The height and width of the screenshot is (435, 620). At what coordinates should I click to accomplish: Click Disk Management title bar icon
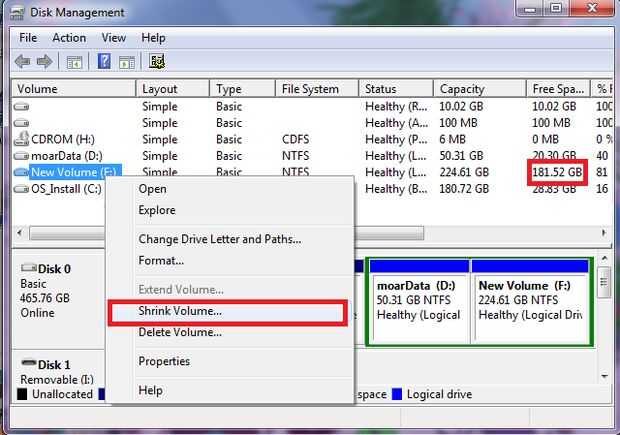[x=17, y=13]
